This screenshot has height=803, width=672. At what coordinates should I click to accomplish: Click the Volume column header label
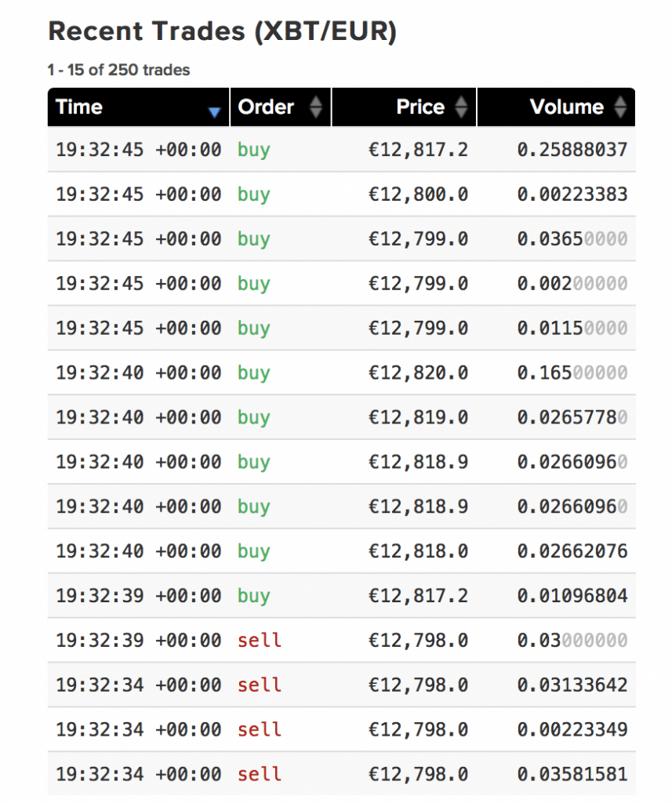pyautogui.click(x=566, y=107)
